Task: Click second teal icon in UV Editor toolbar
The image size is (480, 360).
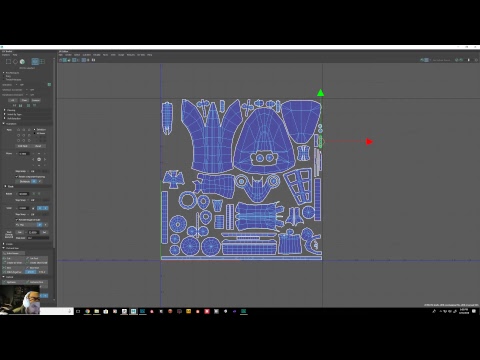Action: 65,60
